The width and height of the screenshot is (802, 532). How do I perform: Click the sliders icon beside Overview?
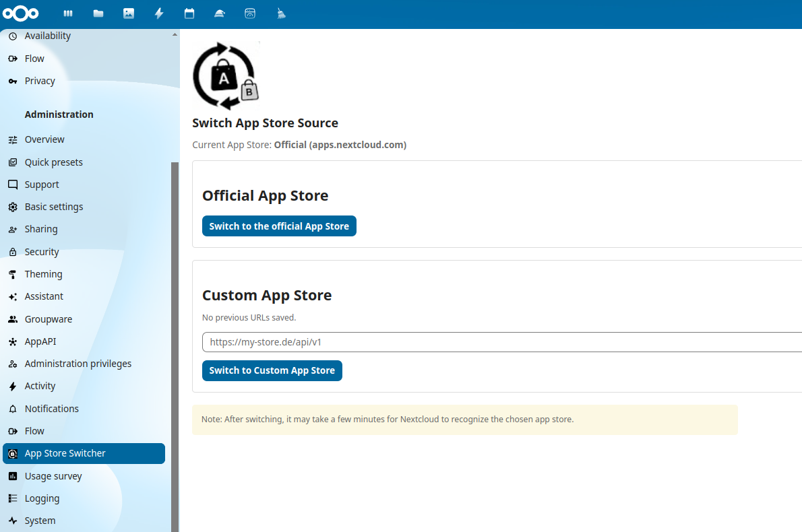(x=13, y=139)
